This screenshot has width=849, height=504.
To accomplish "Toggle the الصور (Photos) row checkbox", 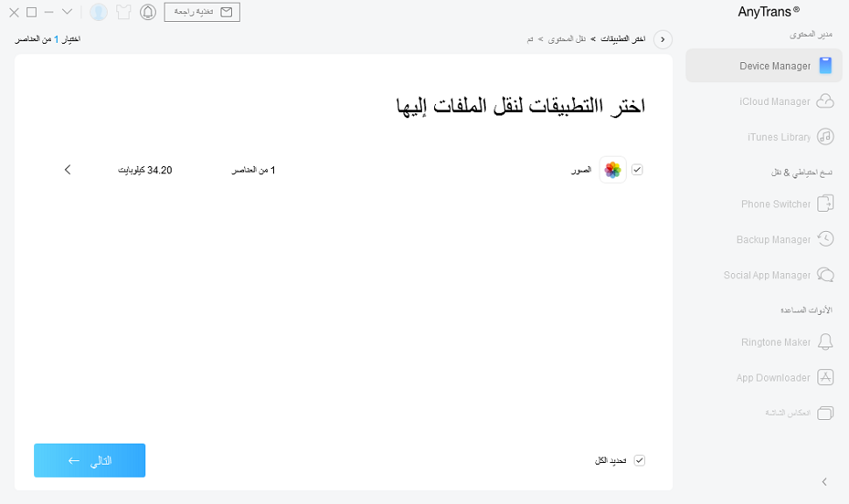I will (x=637, y=170).
